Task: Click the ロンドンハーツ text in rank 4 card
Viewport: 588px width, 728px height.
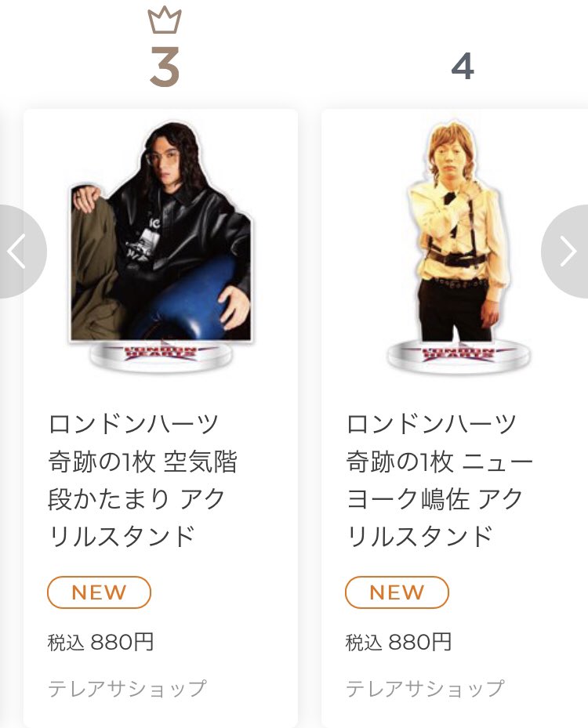Action: coord(431,425)
